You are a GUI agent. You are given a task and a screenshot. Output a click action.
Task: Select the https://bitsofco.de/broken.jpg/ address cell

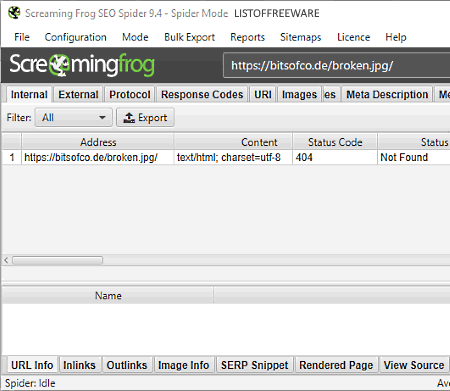98,157
